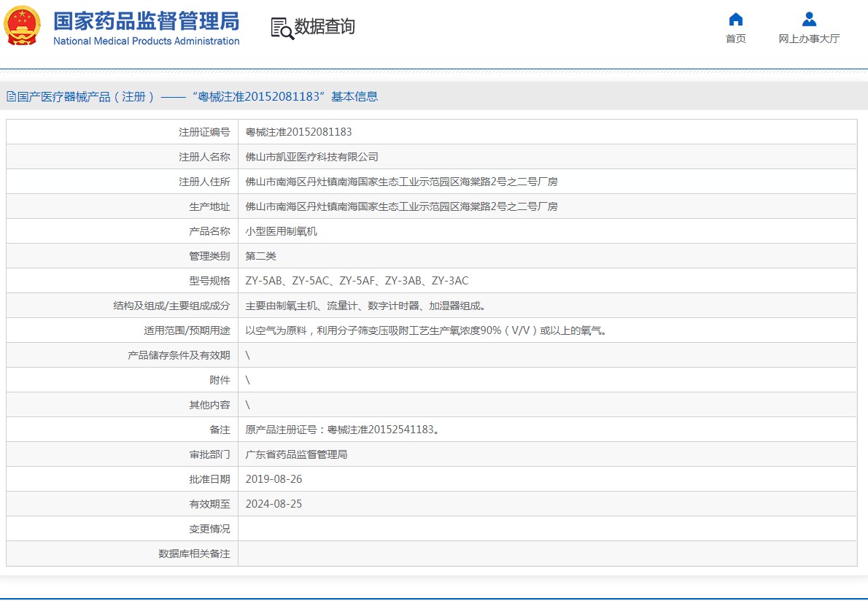Open the 首页 link

pos(736,39)
